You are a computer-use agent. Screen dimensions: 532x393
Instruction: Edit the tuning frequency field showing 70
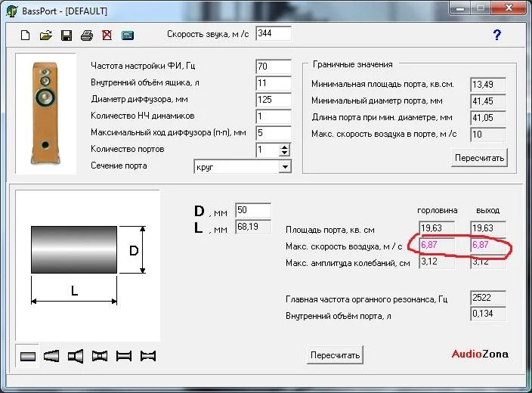274,67
